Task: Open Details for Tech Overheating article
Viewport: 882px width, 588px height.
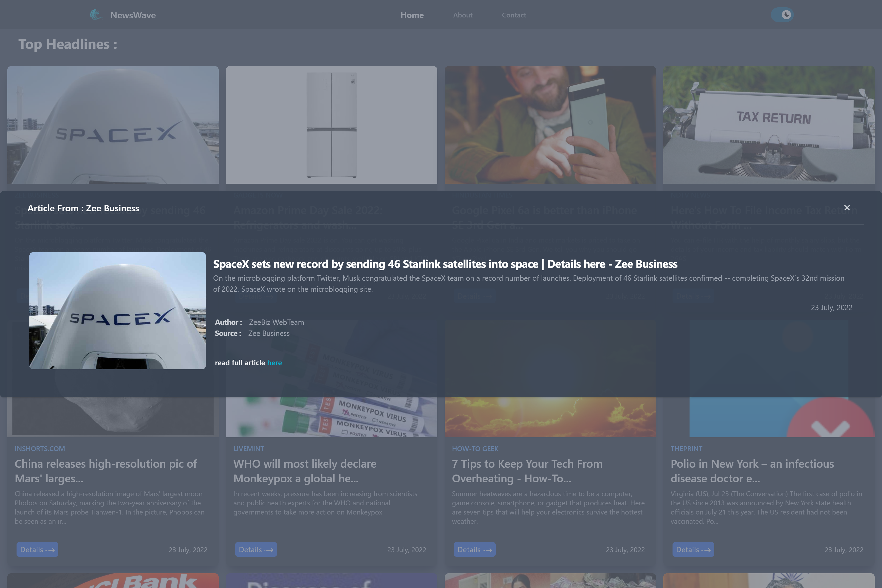Action: point(474,549)
